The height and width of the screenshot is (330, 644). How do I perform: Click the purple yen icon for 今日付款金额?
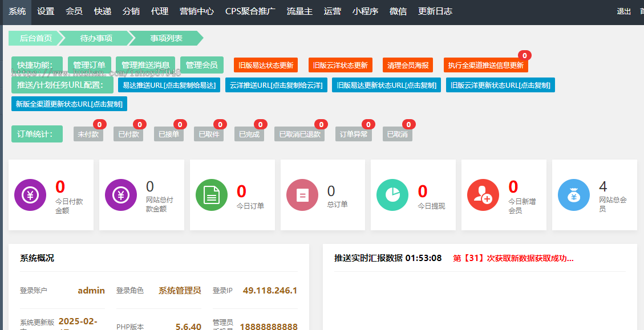pos(30,195)
